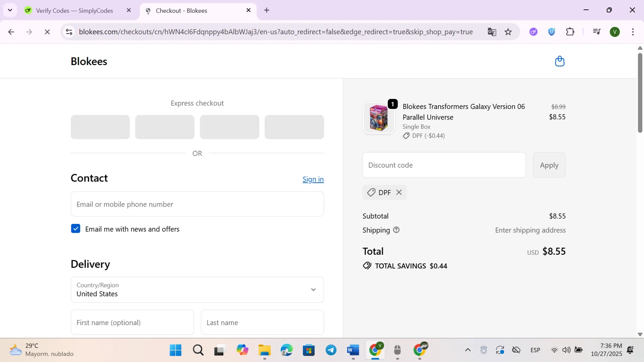Click the Apply discount button
The height and width of the screenshot is (362, 644).
tap(549, 165)
